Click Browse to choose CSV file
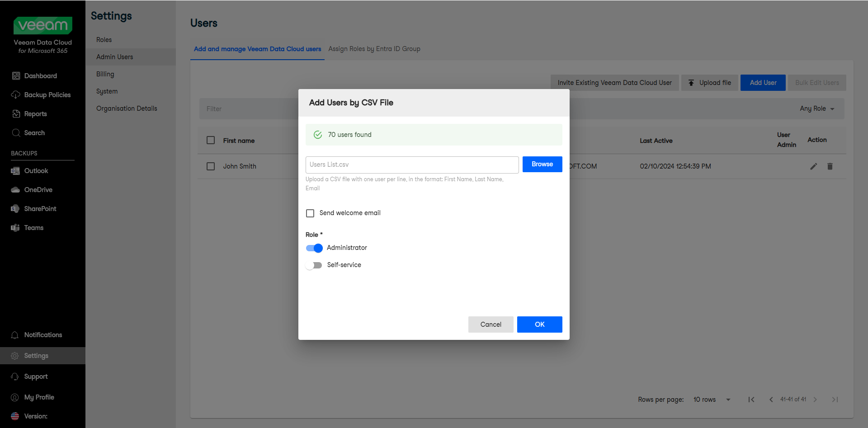Screen dimensions: 868x428 pyautogui.click(x=542, y=164)
